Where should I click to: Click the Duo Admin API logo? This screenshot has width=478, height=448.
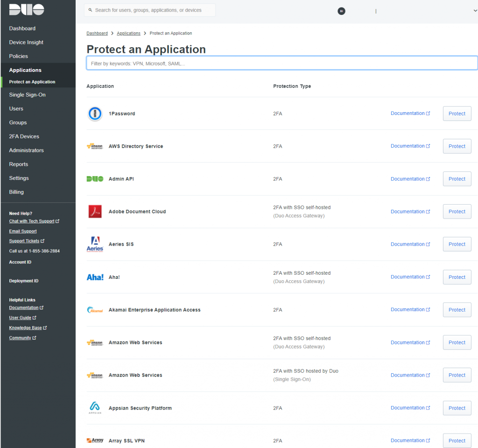pyautogui.click(x=95, y=179)
